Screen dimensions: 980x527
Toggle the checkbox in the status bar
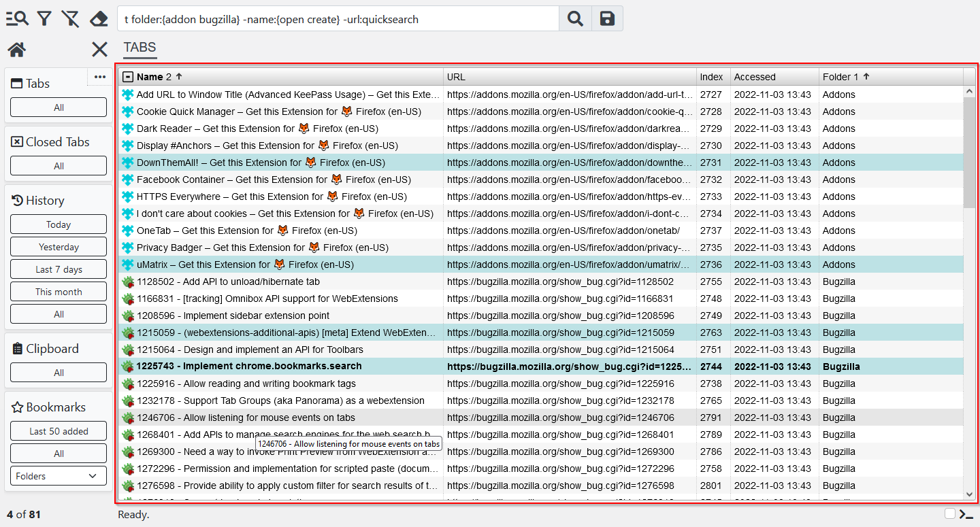click(950, 513)
